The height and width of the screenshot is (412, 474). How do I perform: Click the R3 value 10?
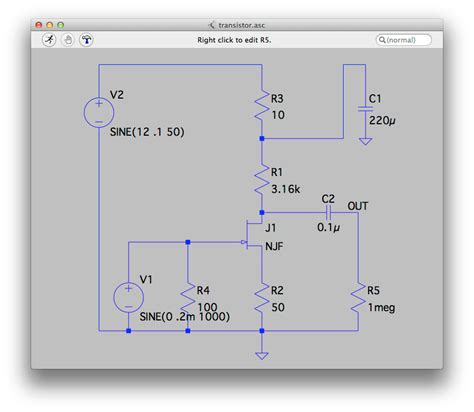tap(278, 115)
